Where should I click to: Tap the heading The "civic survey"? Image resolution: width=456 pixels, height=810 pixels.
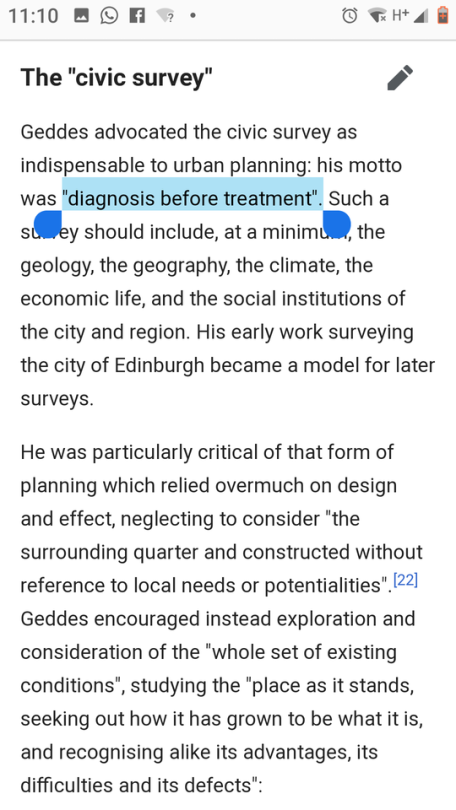tap(116, 77)
